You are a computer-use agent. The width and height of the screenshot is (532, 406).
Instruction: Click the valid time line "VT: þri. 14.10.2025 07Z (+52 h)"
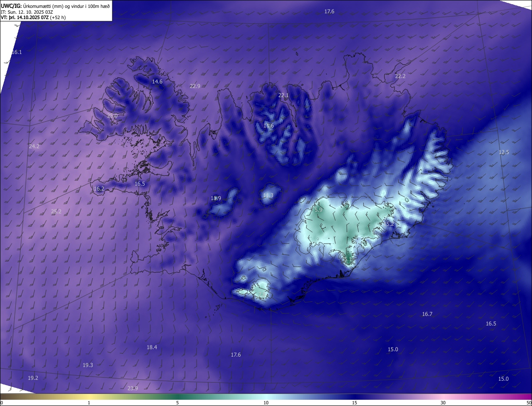[x=33, y=17]
